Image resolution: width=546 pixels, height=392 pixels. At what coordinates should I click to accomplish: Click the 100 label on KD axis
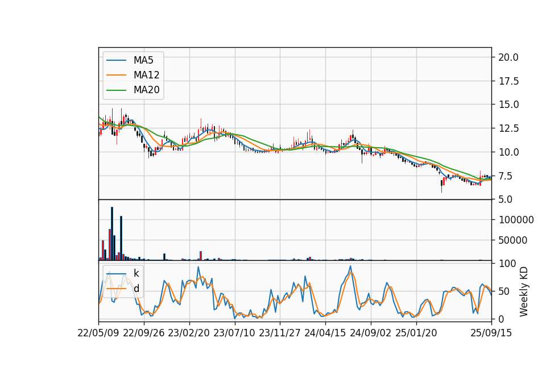click(x=507, y=264)
